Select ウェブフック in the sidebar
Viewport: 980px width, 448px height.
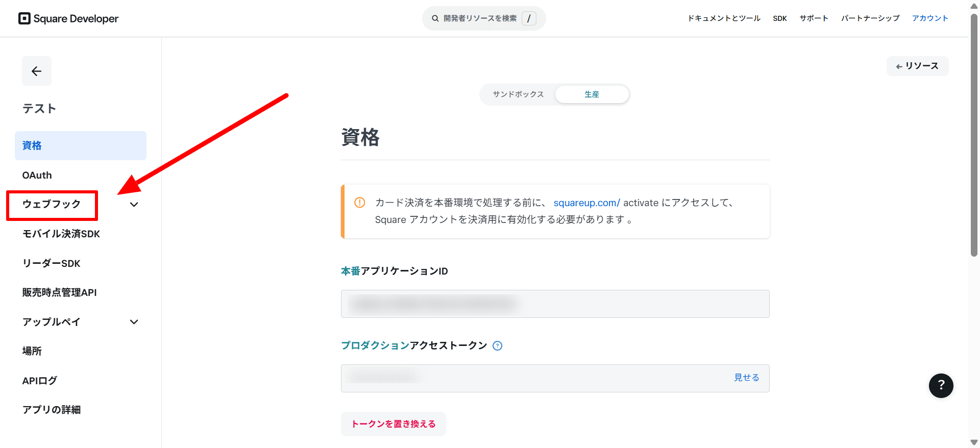[x=52, y=204]
